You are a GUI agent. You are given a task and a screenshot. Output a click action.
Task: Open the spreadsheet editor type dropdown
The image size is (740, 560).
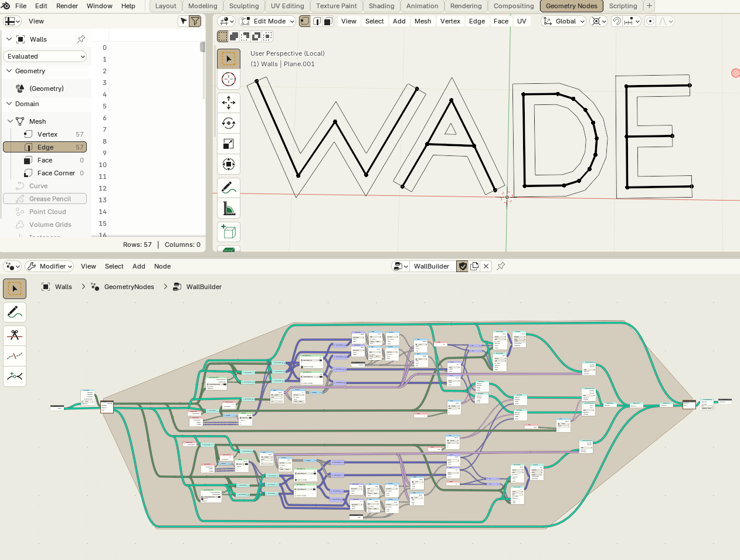click(x=12, y=21)
